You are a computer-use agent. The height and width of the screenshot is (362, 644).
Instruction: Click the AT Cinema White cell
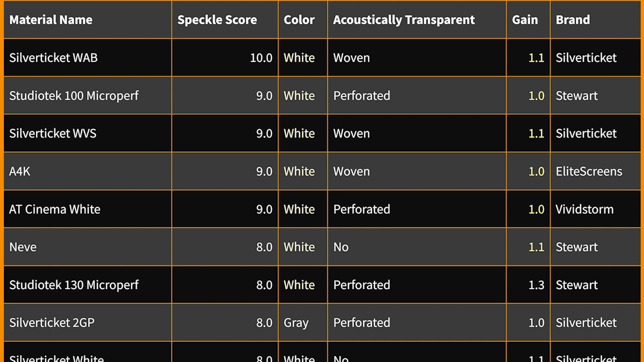pos(88,209)
